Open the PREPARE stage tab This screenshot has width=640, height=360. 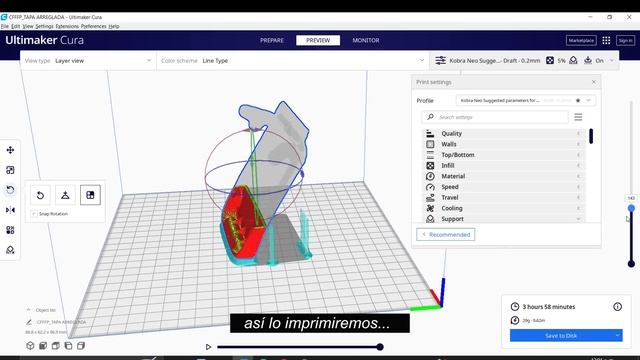(x=272, y=40)
